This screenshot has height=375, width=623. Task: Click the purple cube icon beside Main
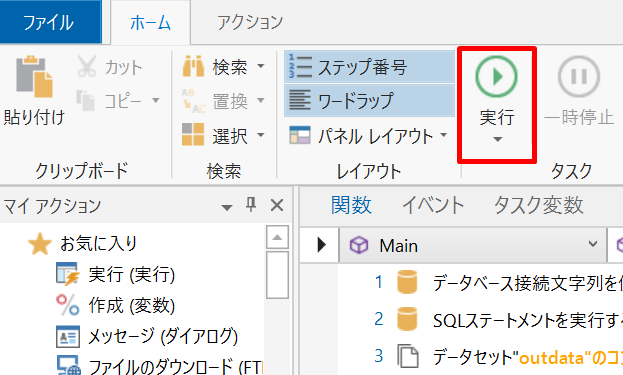359,245
